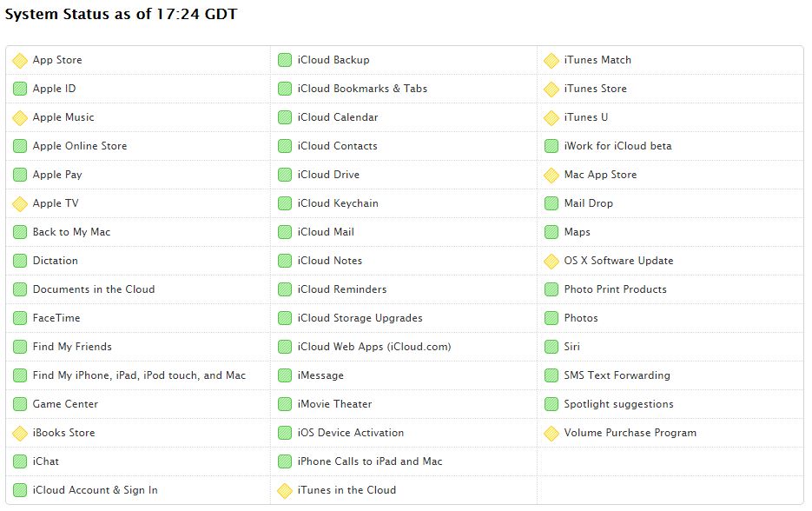Click the iTunes U service label
Viewport: 812px width, 511px height.
point(585,117)
